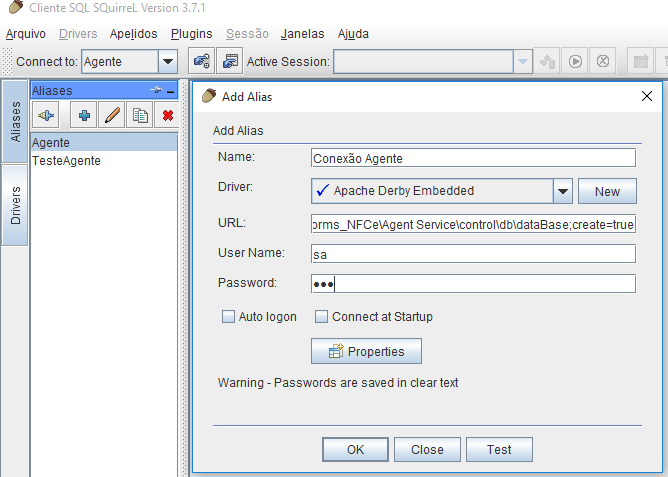This screenshot has height=477, width=668.
Task: Enable the Auto logon checkbox
Action: coord(228,316)
